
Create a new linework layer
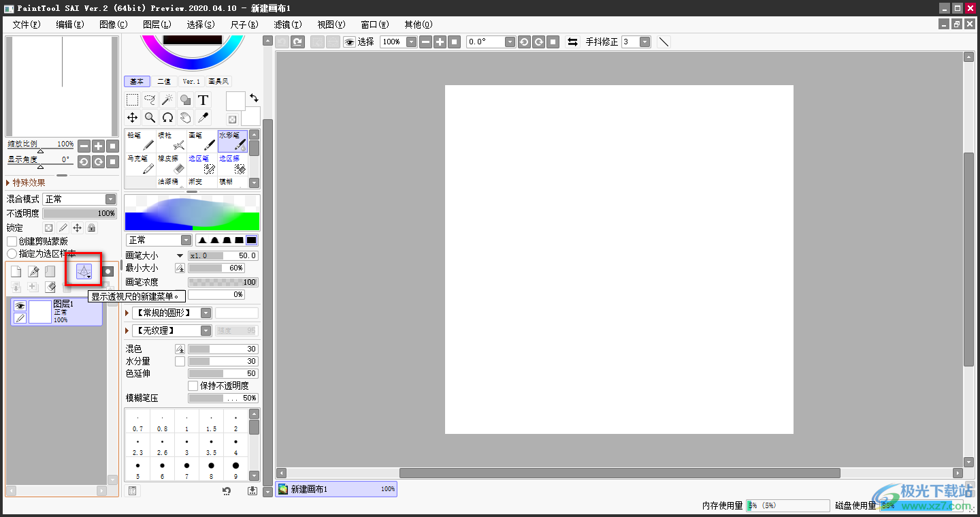(33, 272)
